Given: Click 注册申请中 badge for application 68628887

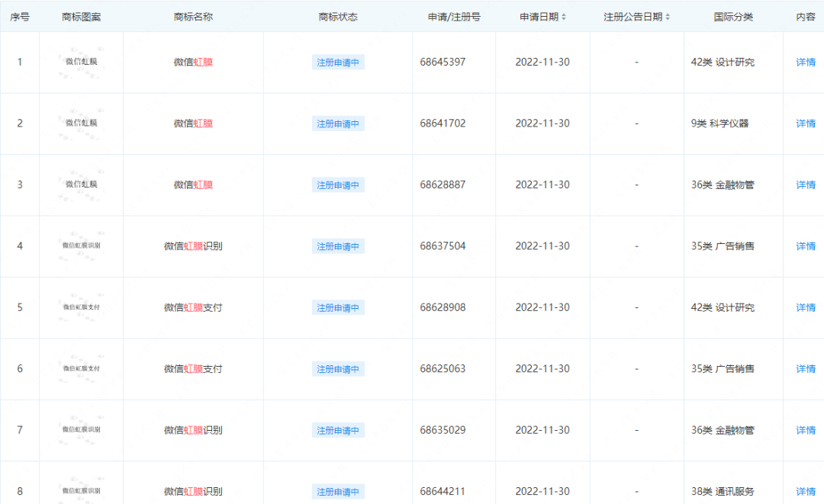Looking at the screenshot, I should click(x=337, y=184).
